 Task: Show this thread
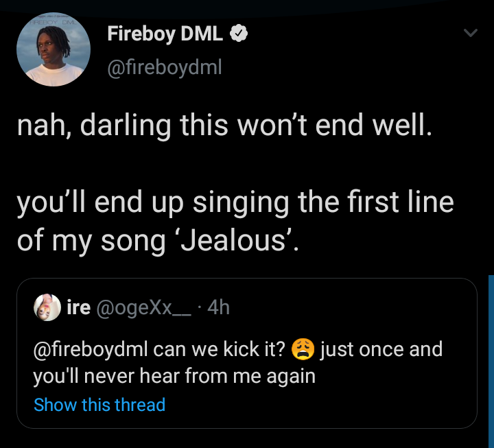(x=99, y=405)
